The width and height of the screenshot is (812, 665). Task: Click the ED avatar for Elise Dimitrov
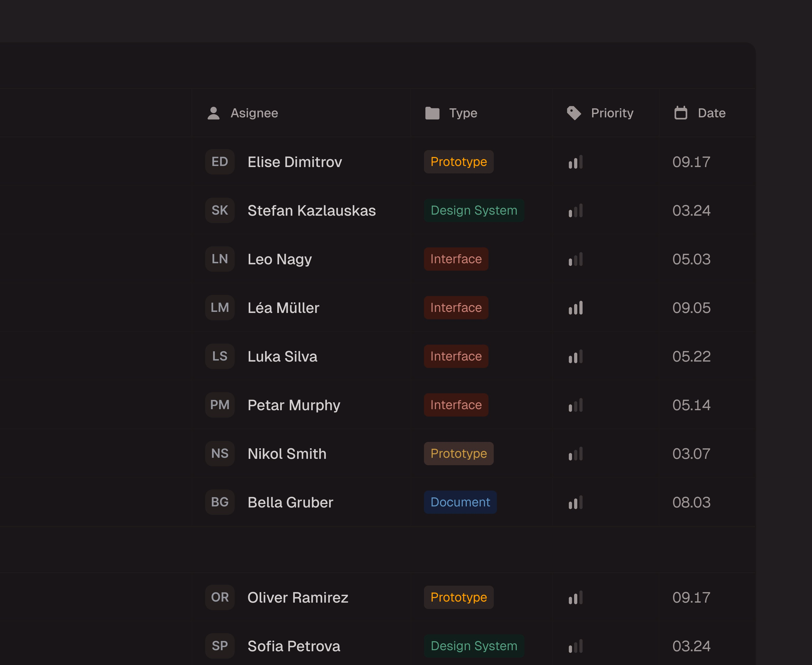(220, 162)
